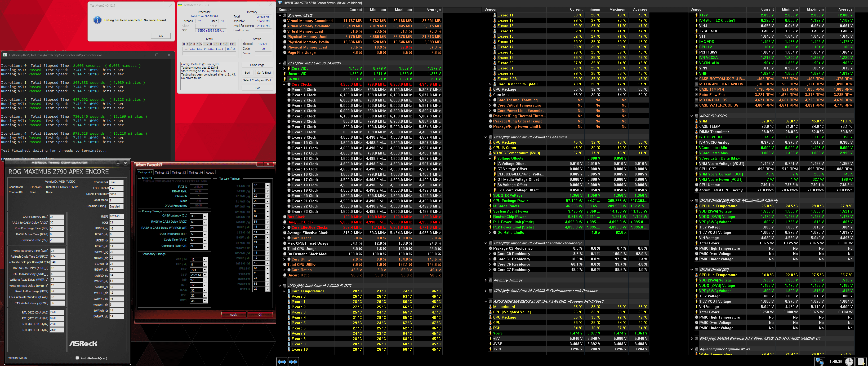This screenshot has height=366, width=868.
Task: Switch to the Timings #2 tab
Action: (162, 173)
